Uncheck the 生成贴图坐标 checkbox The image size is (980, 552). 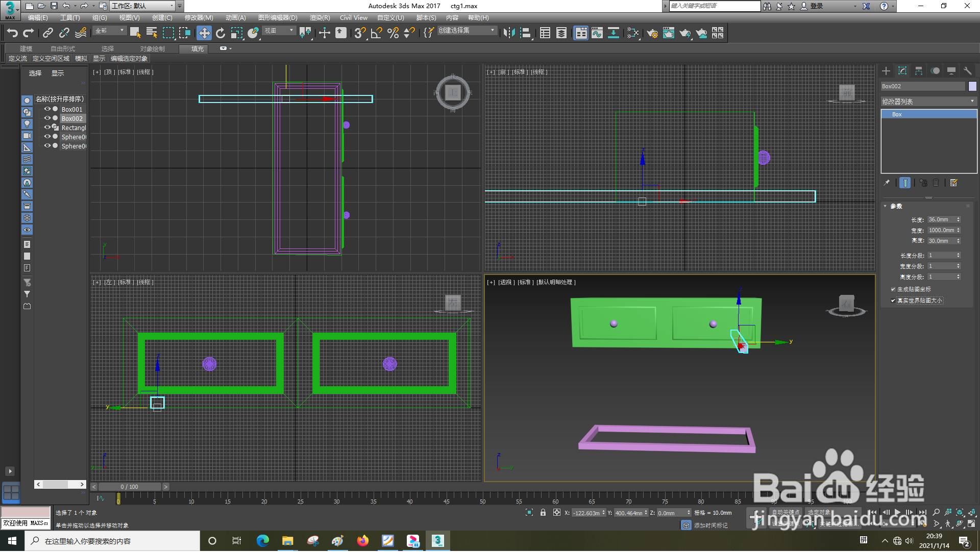[893, 289]
